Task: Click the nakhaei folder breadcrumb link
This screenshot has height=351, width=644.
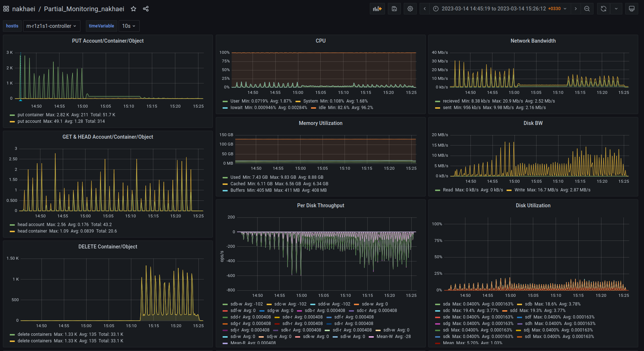Action: click(24, 9)
